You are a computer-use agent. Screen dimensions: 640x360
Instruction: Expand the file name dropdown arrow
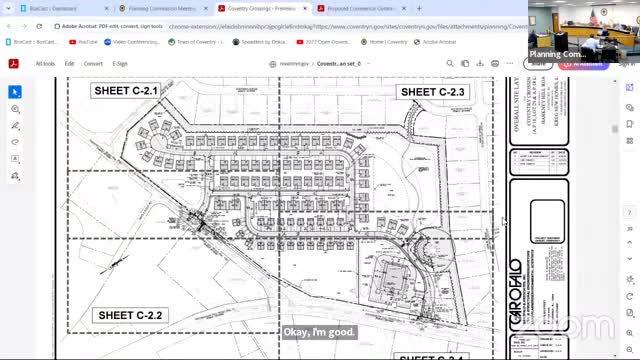tap(369, 64)
